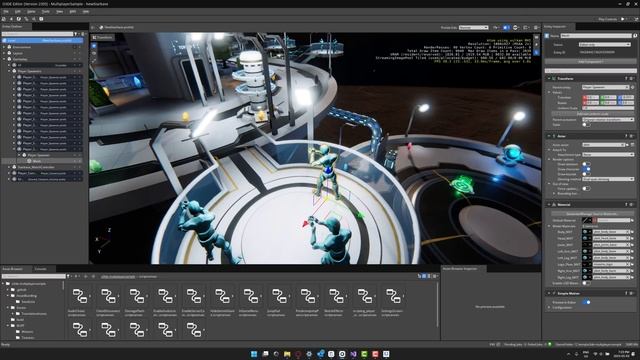Open the Skinning method dropdown
This screenshot has height=360, width=640.
click(x=608, y=179)
